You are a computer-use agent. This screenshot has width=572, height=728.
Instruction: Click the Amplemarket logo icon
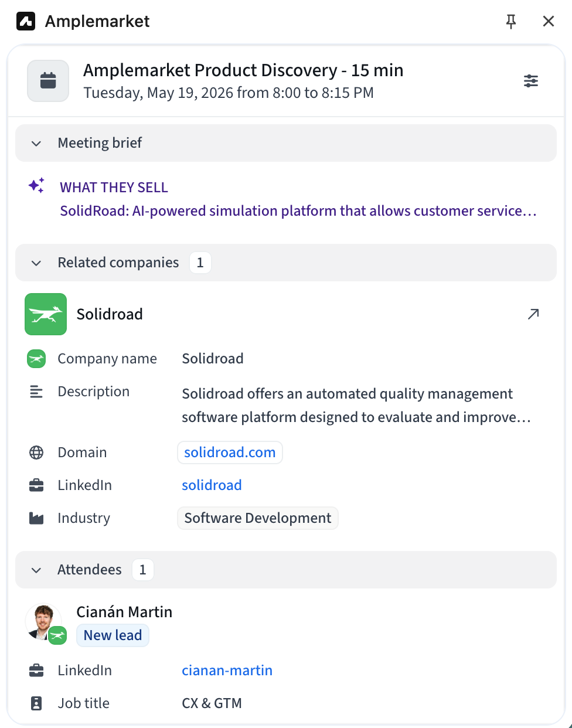[x=26, y=21]
